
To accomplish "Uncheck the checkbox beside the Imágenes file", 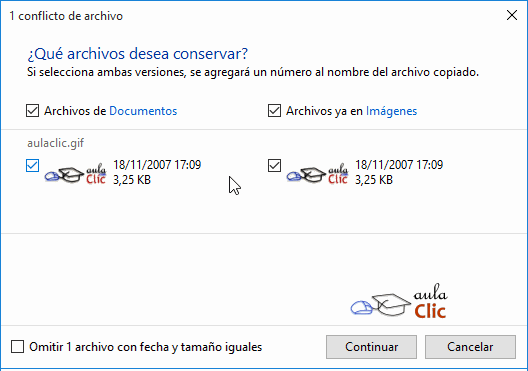I will [274, 166].
